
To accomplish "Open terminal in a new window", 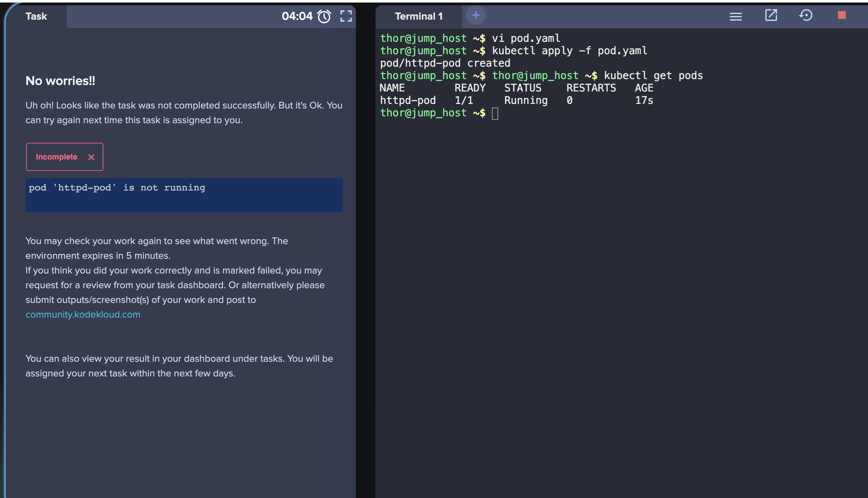I will [771, 15].
